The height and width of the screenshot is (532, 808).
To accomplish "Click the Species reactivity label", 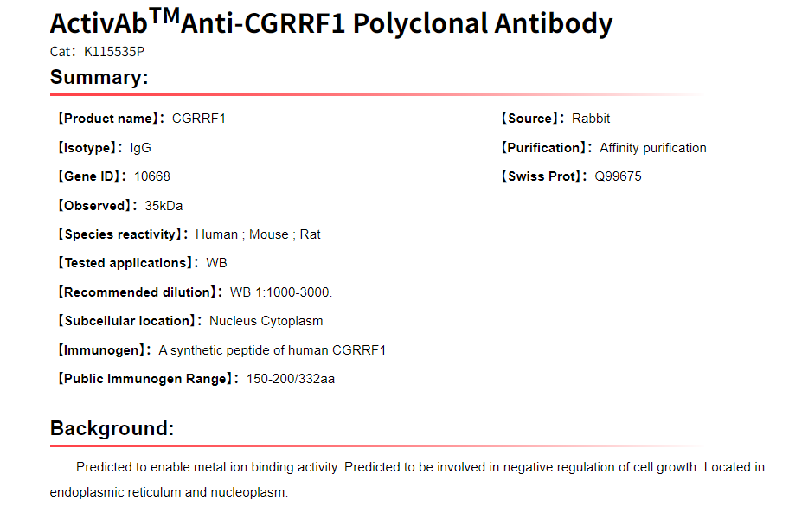I will (x=122, y=234).
